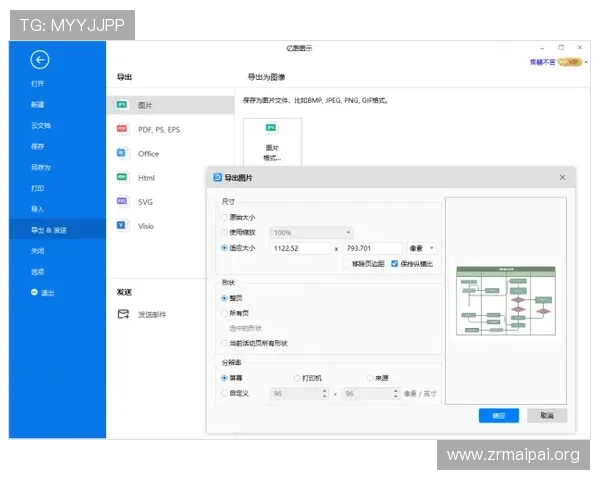Click the first 96 DPI stepper arrows
600x480 pixels.
[324, 393]
